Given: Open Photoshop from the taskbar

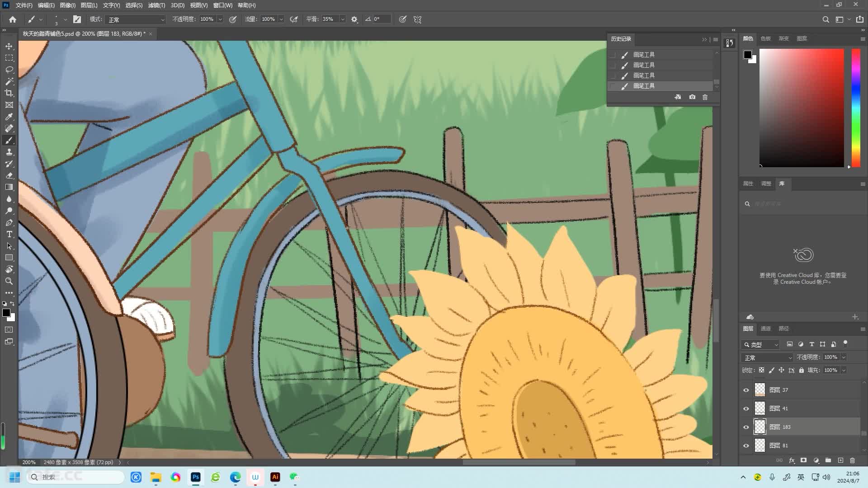Looking at the screenshot, I should (195, 477).
